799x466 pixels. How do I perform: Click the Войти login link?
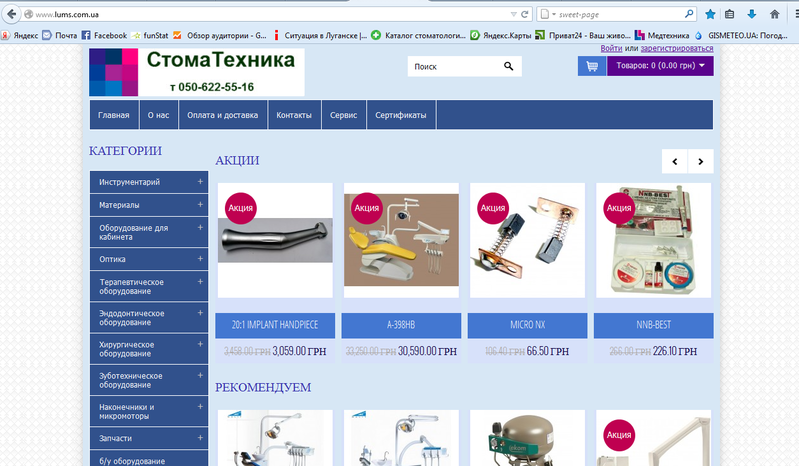point(611,48)
